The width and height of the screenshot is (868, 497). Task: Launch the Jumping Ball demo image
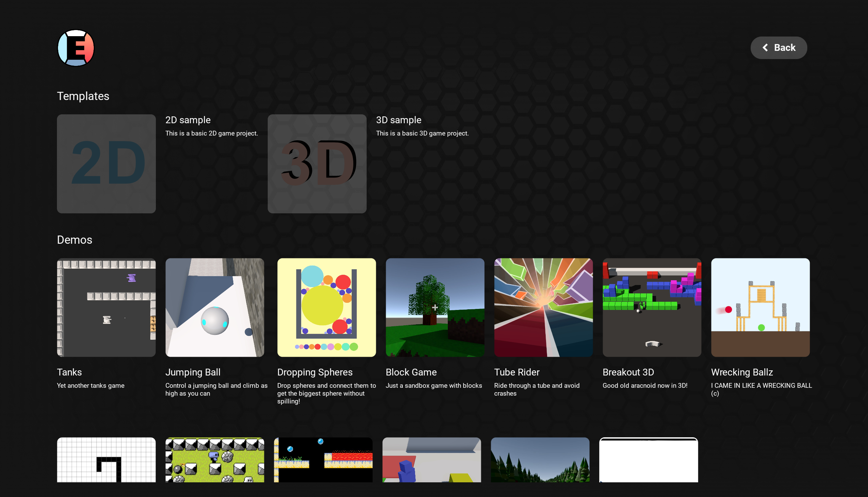coord(215,307)
